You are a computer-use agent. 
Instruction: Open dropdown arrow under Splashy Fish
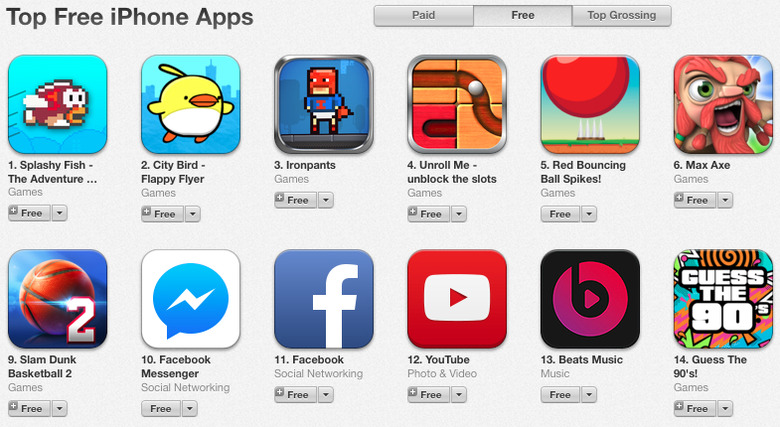[60, 213]
